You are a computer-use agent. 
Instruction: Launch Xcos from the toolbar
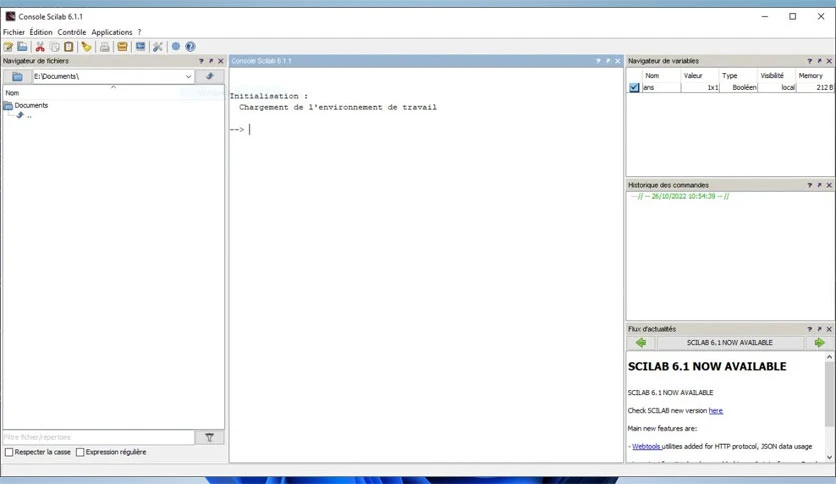(140, 47)
